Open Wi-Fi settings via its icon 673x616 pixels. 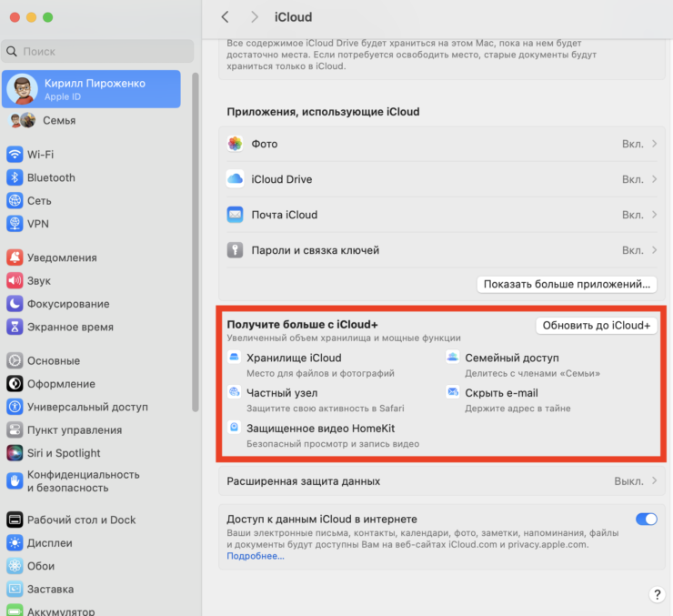coord(15,154)
